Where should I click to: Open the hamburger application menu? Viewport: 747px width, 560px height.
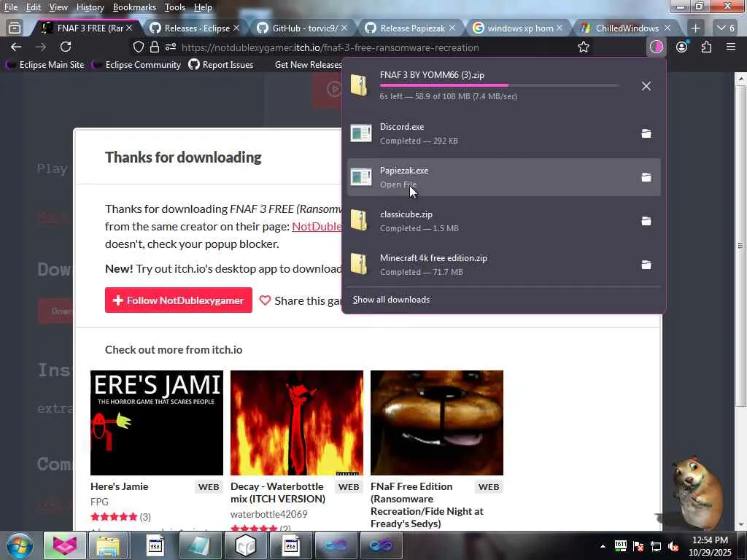click(731, 47)
